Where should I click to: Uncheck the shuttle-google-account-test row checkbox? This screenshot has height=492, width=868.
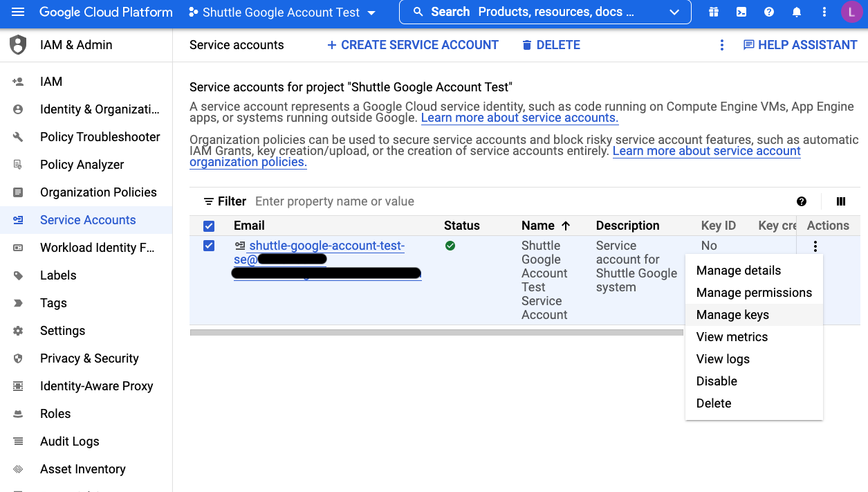pyautogui.click(x=209, y=246)
